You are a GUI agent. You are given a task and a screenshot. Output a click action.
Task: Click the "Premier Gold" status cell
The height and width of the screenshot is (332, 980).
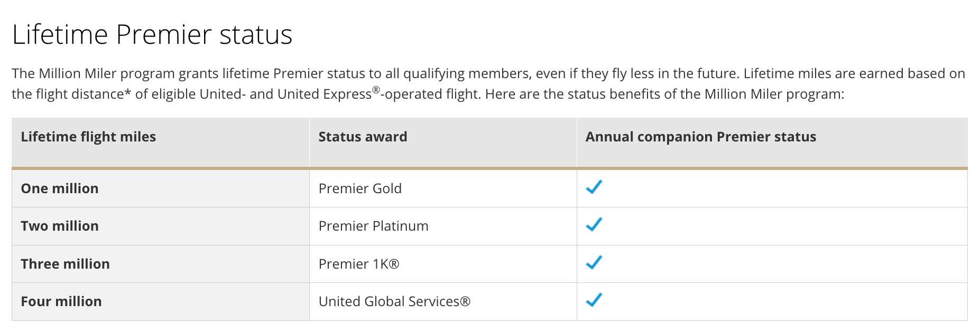click(360, 188)
